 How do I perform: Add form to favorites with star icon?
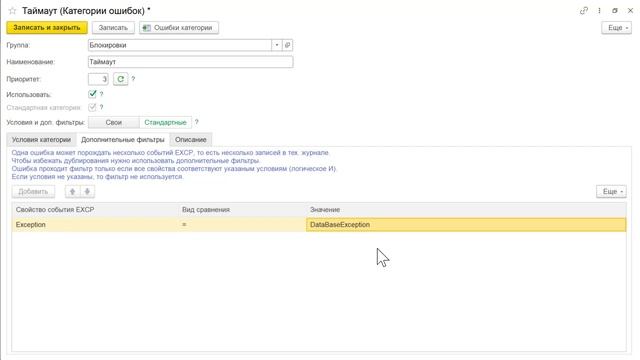tap(12, 11)
